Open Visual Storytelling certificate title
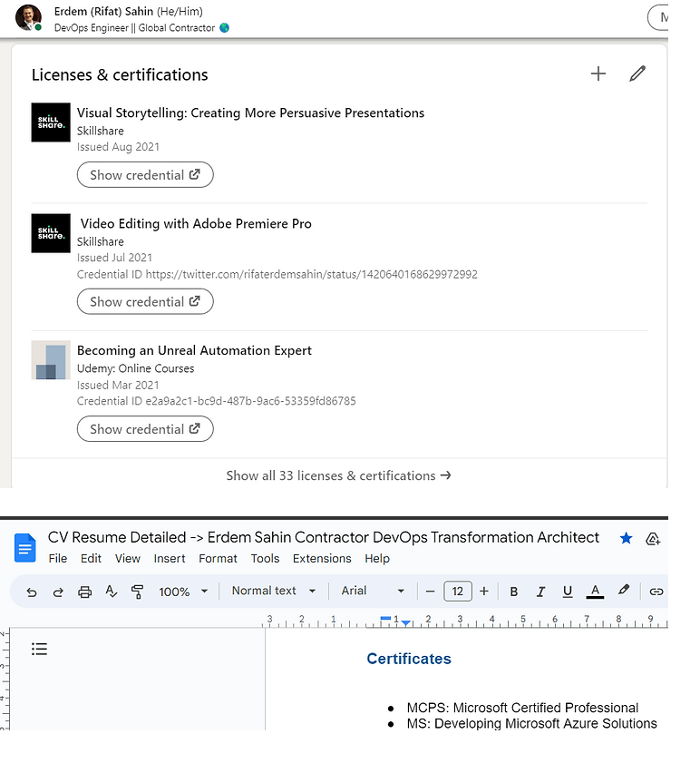This screenshot has width=700, height=763. point(250,112)
